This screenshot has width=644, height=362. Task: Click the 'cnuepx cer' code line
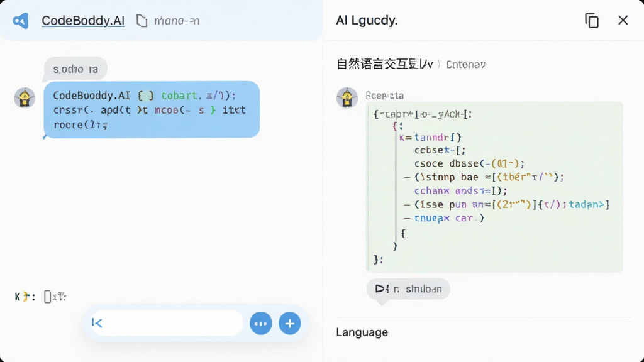pyautogui.click(x=449, y=218)
